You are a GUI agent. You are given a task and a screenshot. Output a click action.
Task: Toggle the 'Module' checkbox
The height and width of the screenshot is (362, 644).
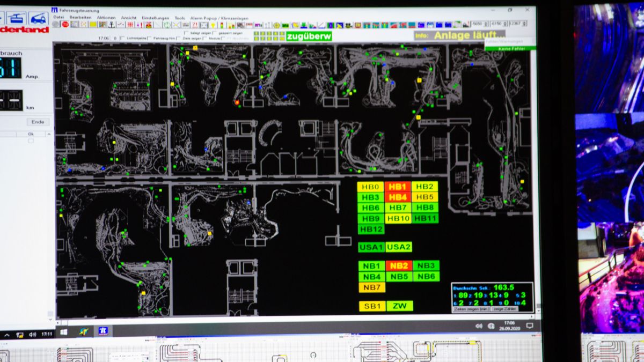coord(204,38)
